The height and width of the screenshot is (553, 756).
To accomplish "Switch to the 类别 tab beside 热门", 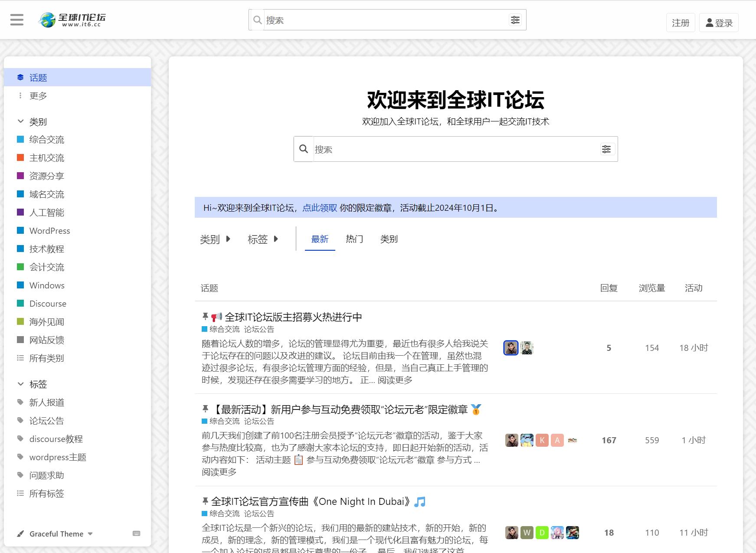I will coord(389,239).
